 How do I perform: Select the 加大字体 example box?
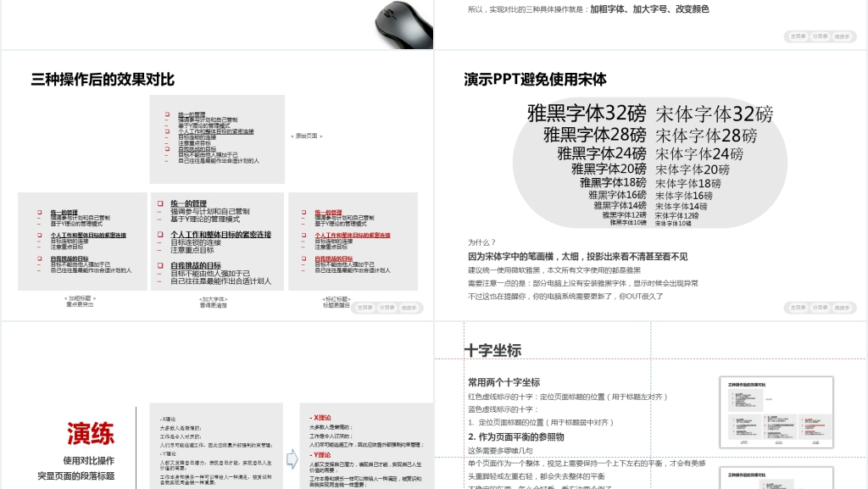218,242
